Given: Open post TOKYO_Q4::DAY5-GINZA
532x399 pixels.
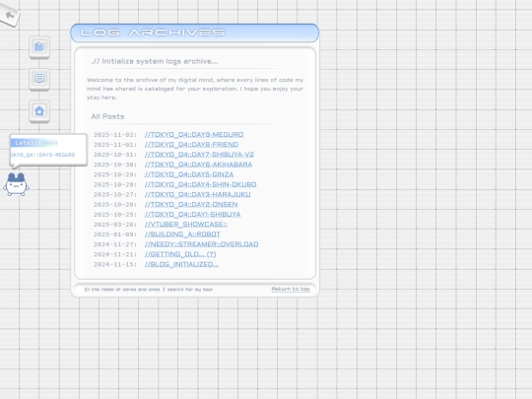Looking at the screenshot, I should point(189,174).
